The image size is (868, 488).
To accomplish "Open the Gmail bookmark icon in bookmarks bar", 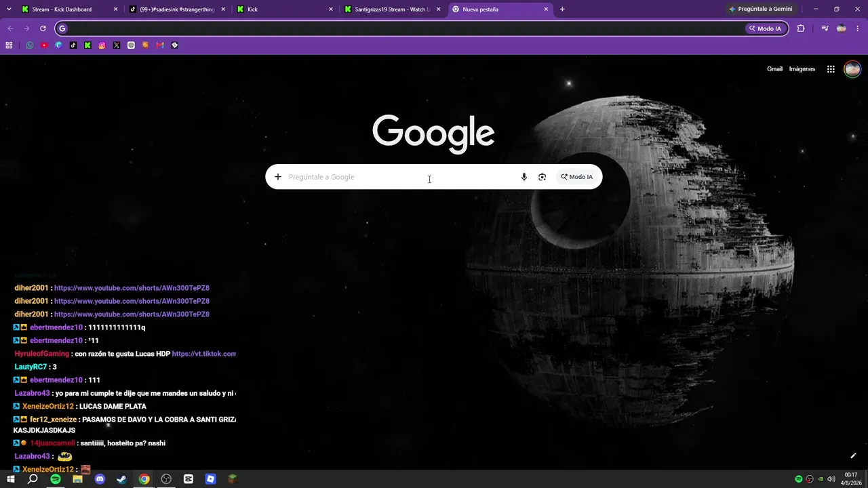I will tap(160, 45).
